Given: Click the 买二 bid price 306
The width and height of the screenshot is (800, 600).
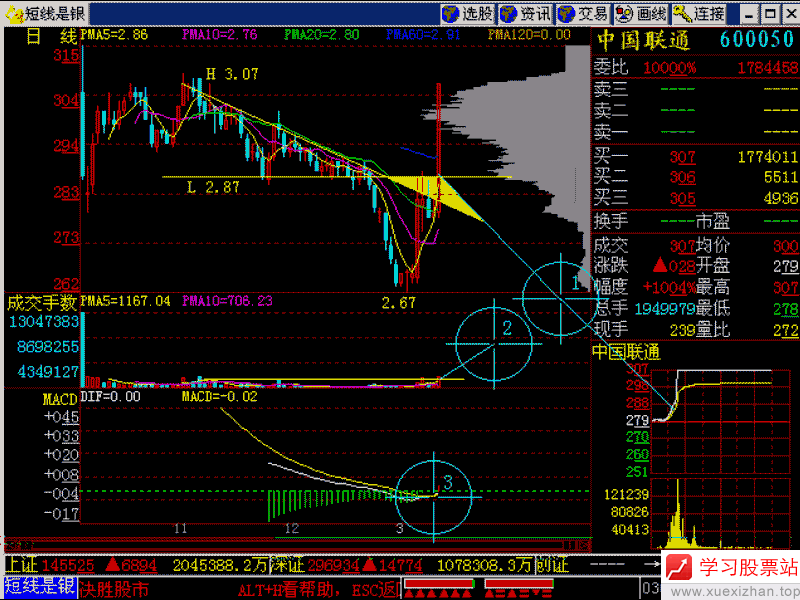Looking at the screenshot, I should 683,177.
